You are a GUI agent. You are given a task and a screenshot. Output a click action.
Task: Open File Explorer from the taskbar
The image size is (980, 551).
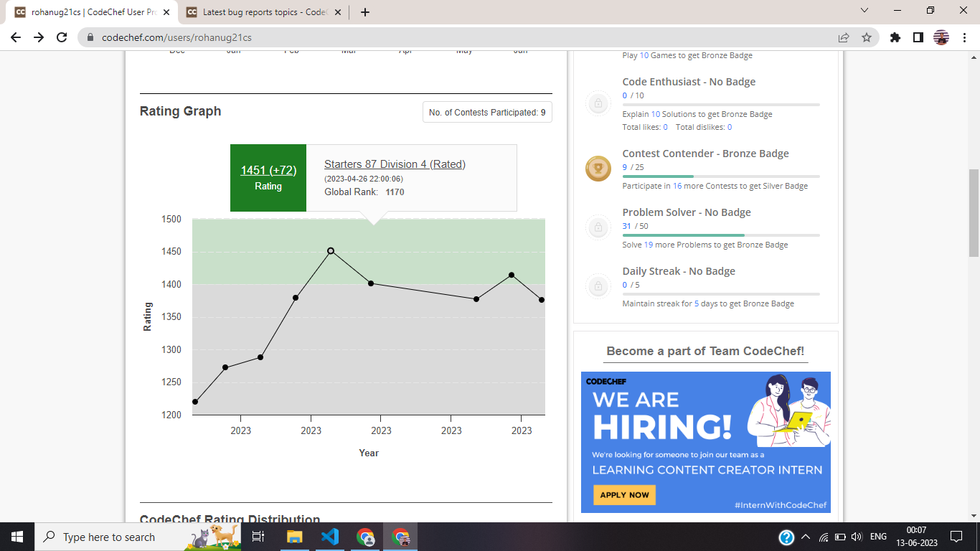[295, 537]
